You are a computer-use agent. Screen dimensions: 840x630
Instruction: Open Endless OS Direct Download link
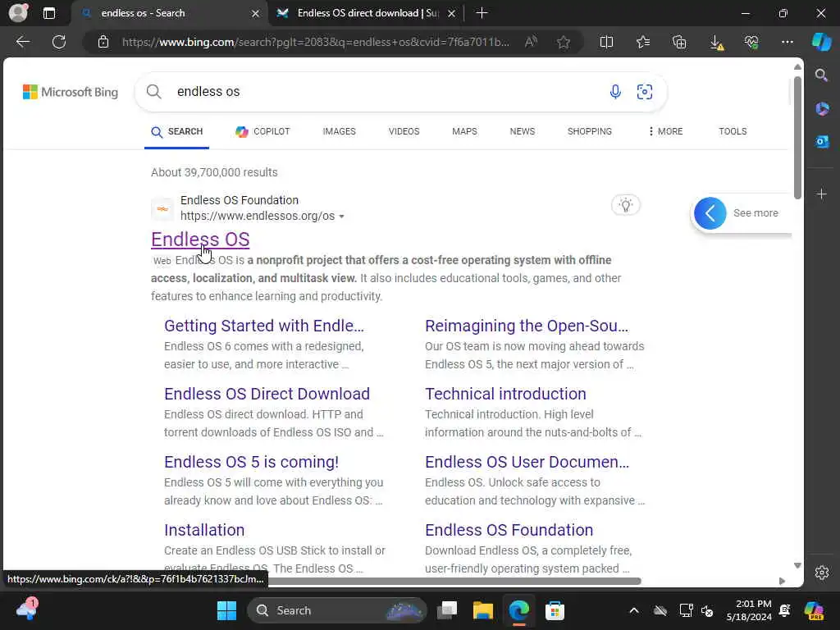tap(267, 394)
